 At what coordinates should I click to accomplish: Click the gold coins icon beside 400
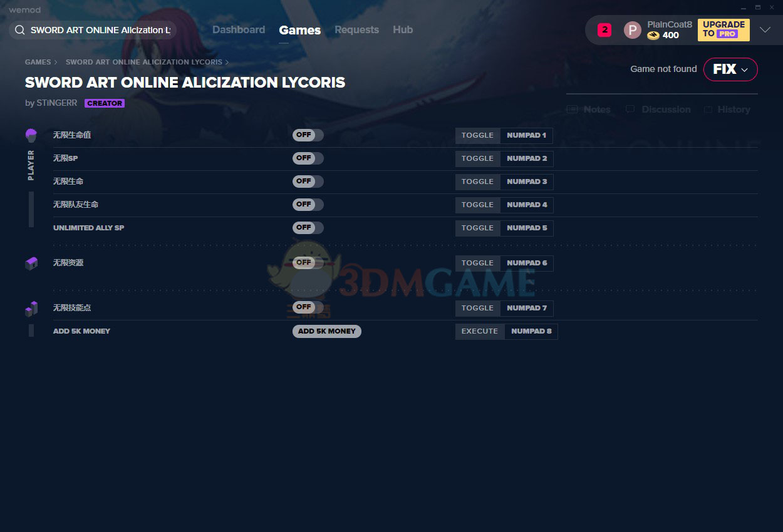[x=653, y=36]
